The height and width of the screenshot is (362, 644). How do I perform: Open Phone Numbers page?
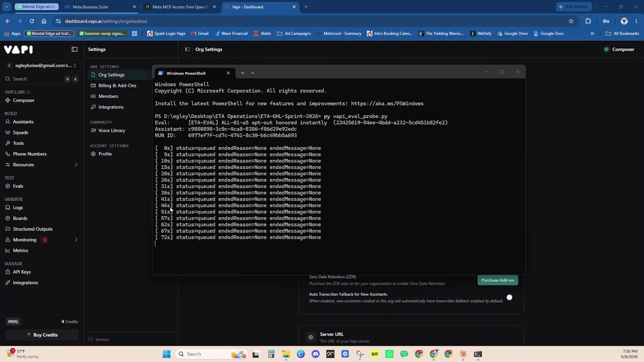[30, 154]
